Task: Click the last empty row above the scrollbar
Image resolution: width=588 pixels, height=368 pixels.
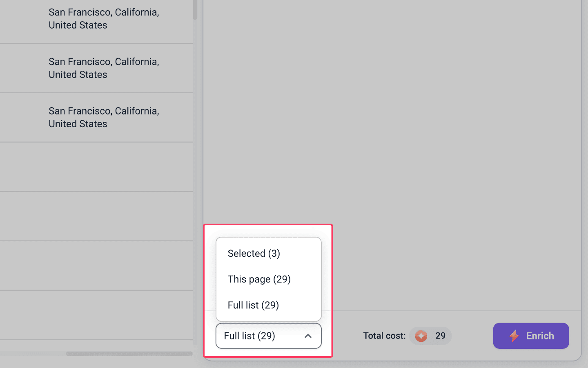Action: pyautogui.click(x=96, y=315)
